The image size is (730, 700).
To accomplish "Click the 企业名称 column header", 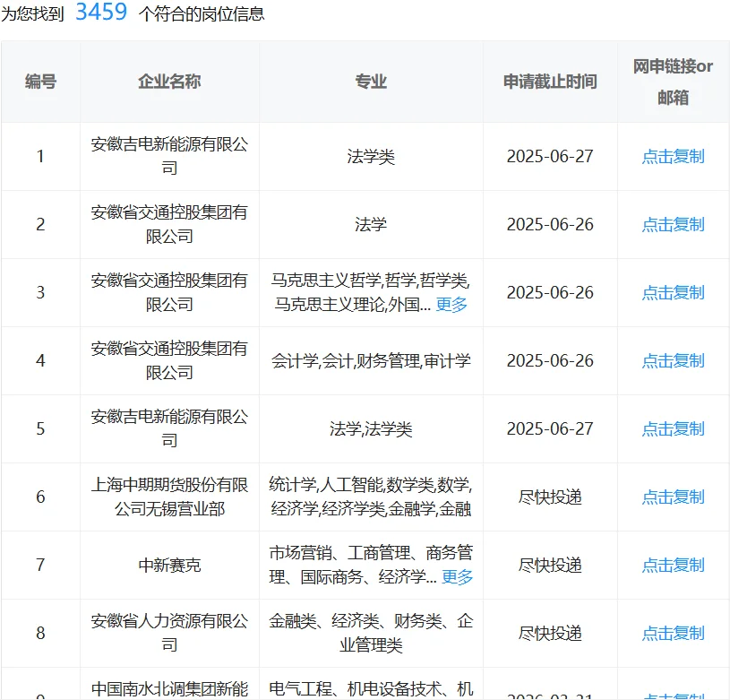I will tap(169, 82).
